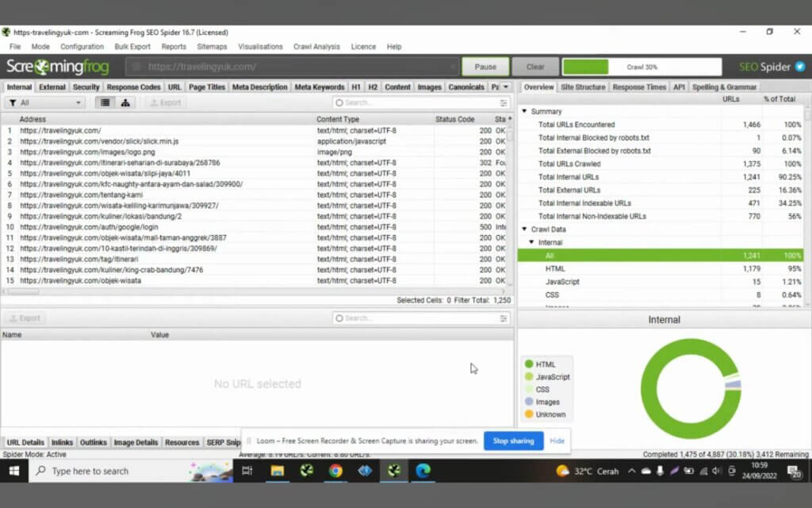Open Task View in the taskbar
The image size is (812, 508).
pyautogui.click(x=247, y=471)
